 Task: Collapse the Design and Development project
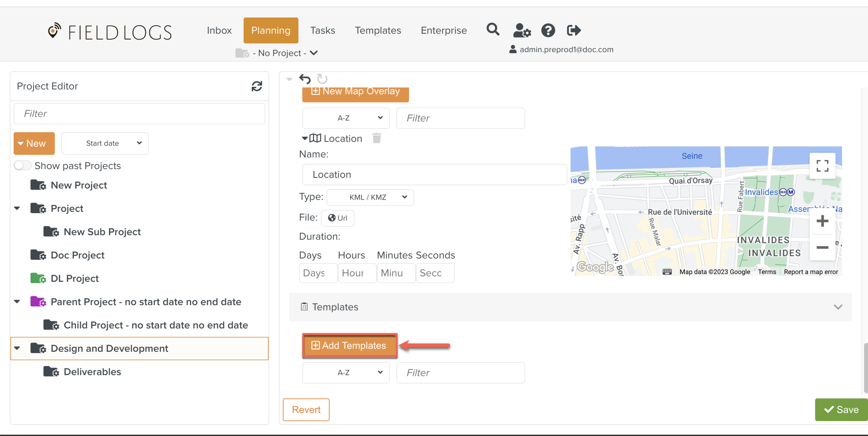[17, 348]
